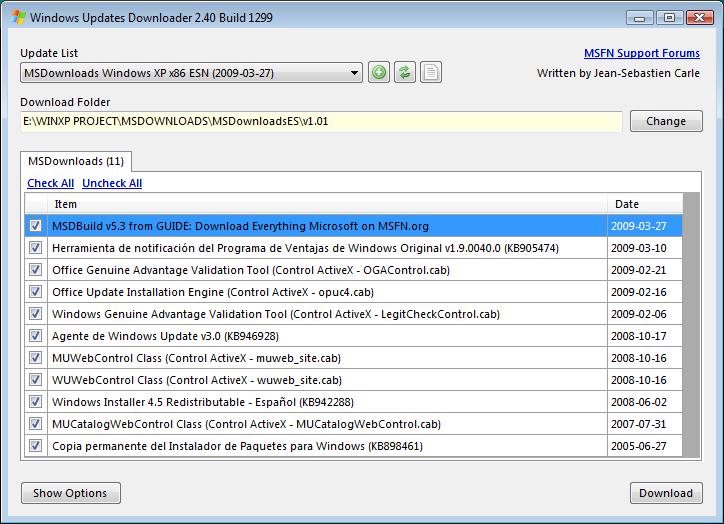Toggle Windows Installer 4.5 Redistributable checkbox
Screen dimensions: 724x524
click(x=36, y=402)
